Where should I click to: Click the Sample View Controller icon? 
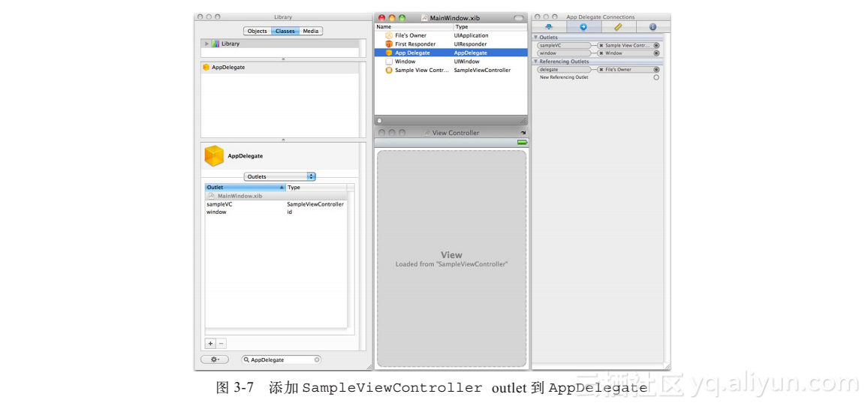click(389, 71)
